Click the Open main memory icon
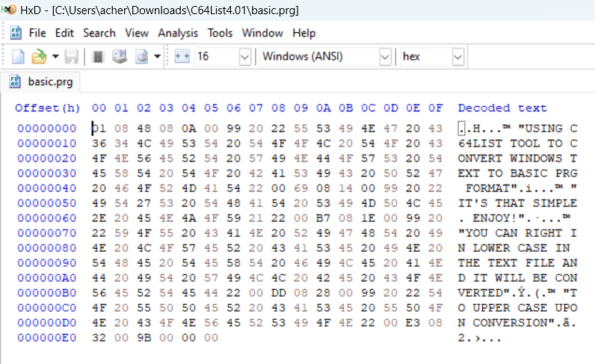The width and height of the screenshot is (595, 364). tap(98, 57)
